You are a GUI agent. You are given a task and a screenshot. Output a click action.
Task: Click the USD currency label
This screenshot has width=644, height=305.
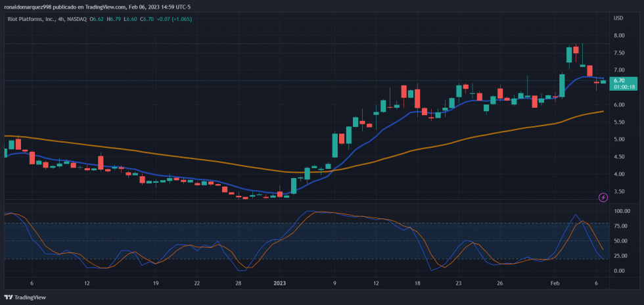pyautogui.click(x=618, y=18)
